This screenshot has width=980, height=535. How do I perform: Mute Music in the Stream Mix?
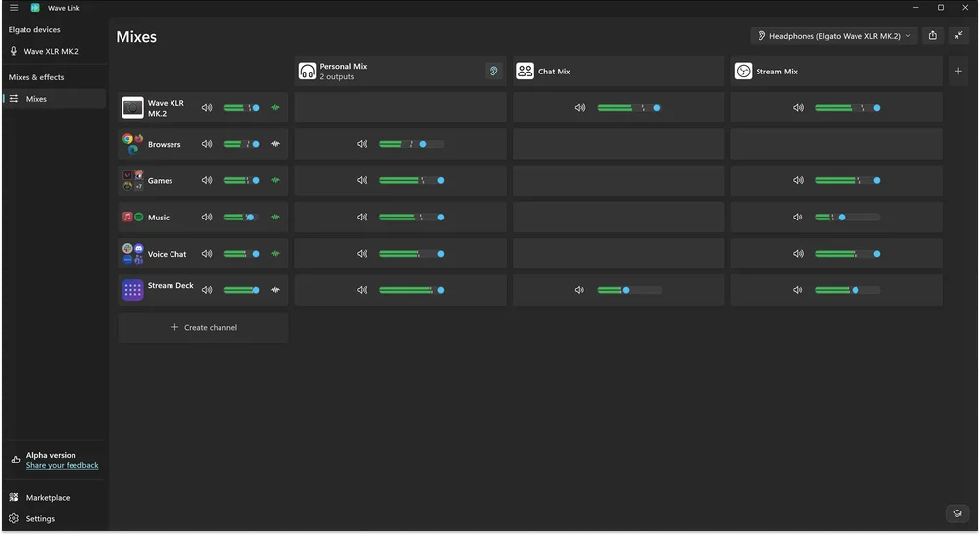point(798,218)
